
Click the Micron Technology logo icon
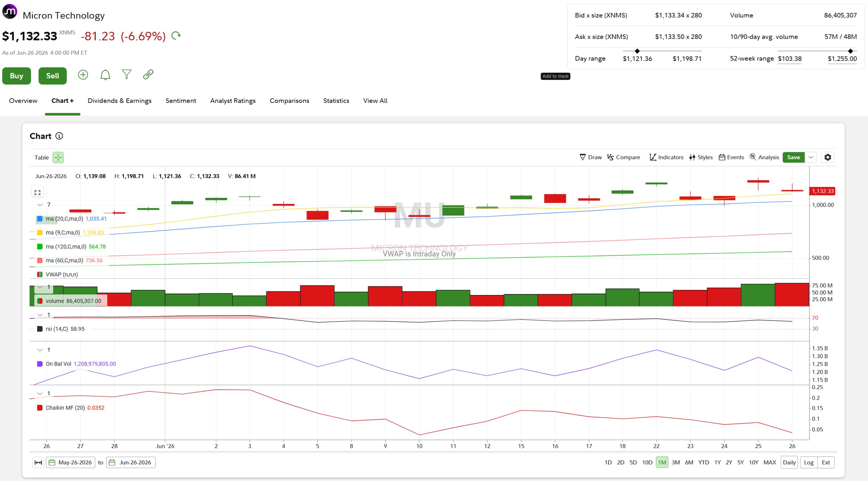[x=10, y=12]
